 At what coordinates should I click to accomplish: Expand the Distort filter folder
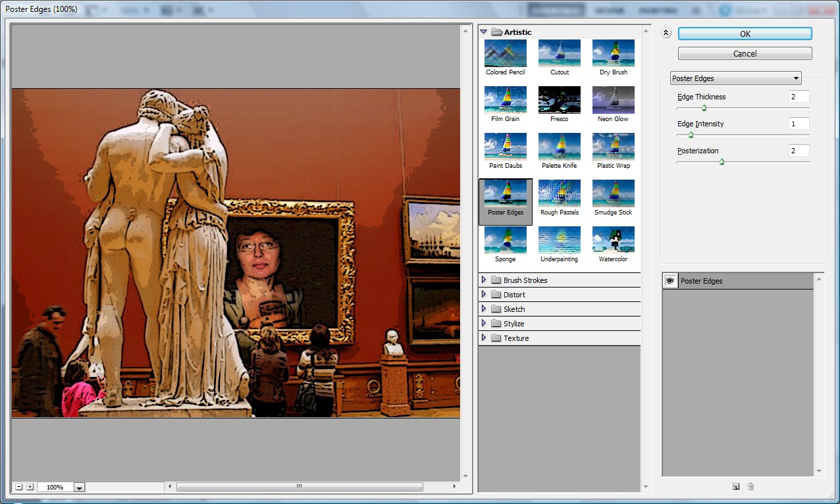click(484, 294)
